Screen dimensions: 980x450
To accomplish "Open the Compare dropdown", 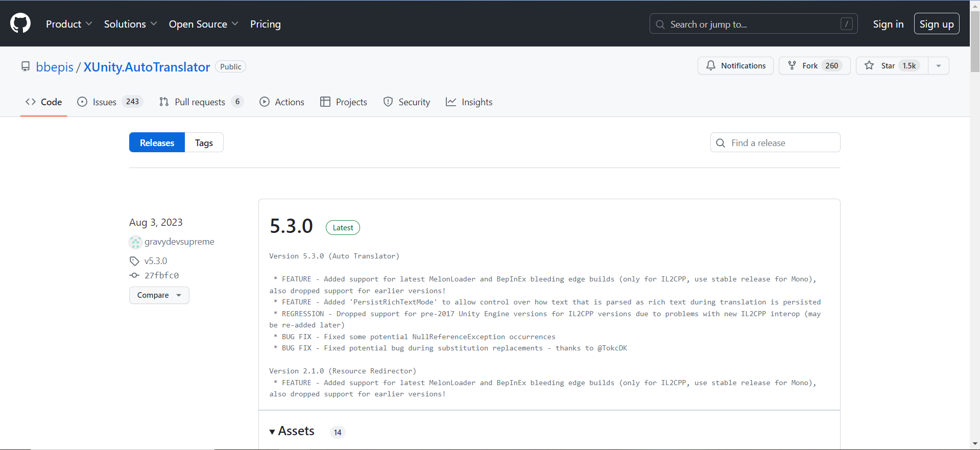I will (159, 295).
